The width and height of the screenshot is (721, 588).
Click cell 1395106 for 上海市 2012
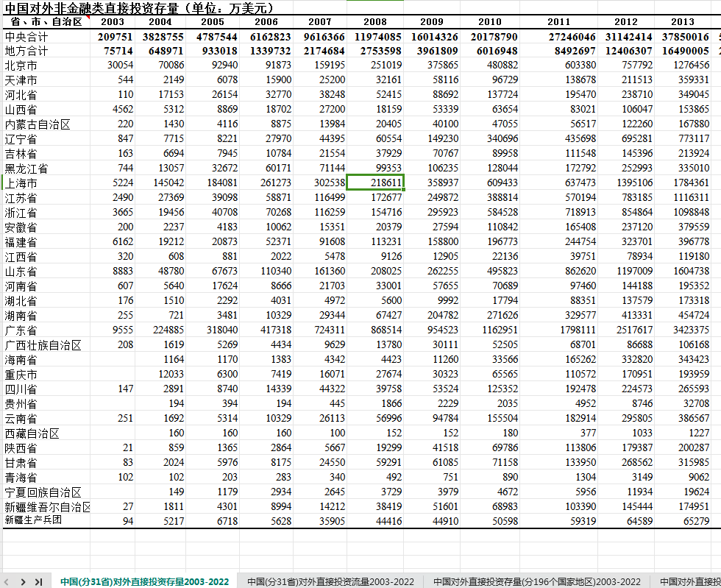point(626,183)
